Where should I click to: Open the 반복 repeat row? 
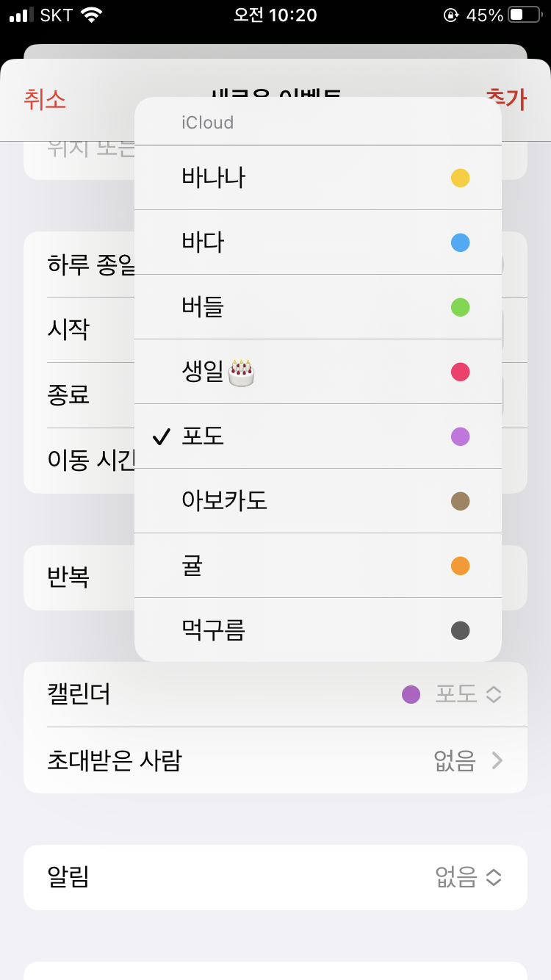click(x=68, y=577)
